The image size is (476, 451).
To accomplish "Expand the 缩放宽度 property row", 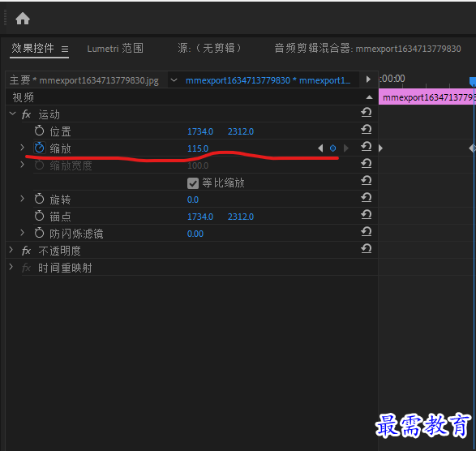I will tap(22, 165).
